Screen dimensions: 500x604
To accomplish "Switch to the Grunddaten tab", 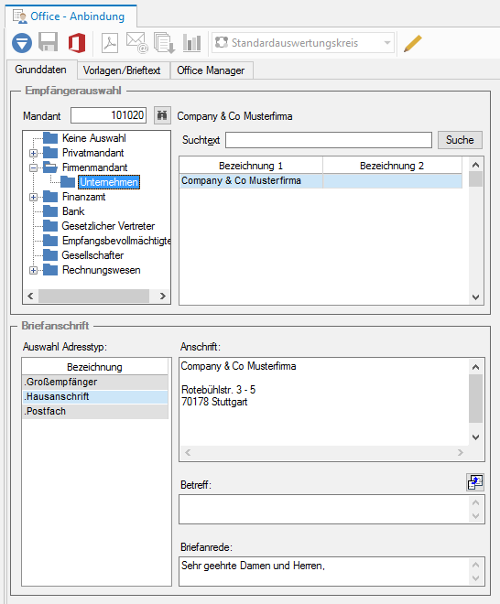I will (41, 70).
